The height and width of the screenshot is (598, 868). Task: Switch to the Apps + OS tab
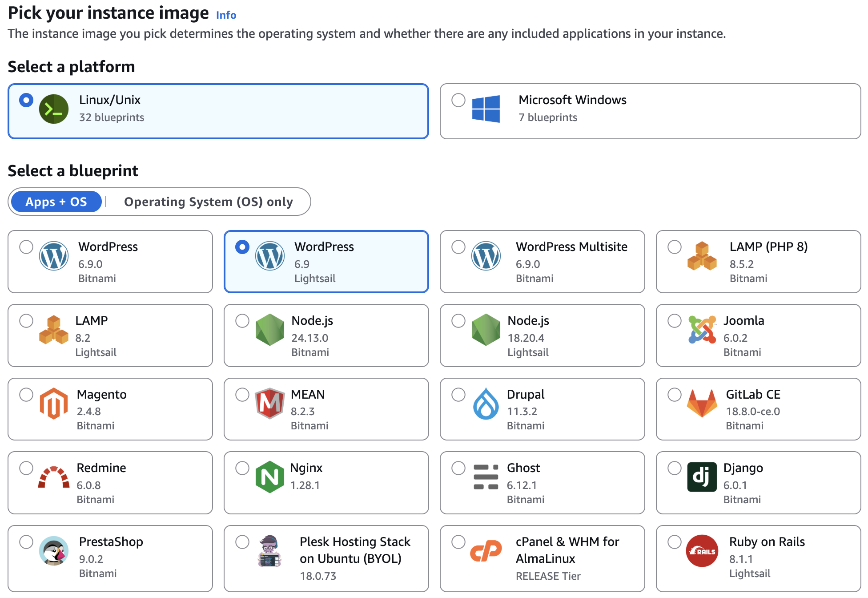coord(56,202)
